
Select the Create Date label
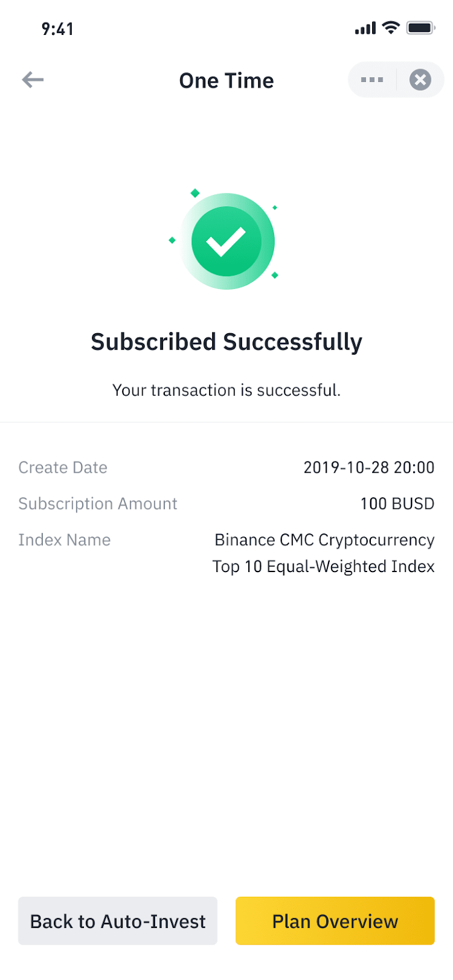pyautogui.click(x=63, y=467)
